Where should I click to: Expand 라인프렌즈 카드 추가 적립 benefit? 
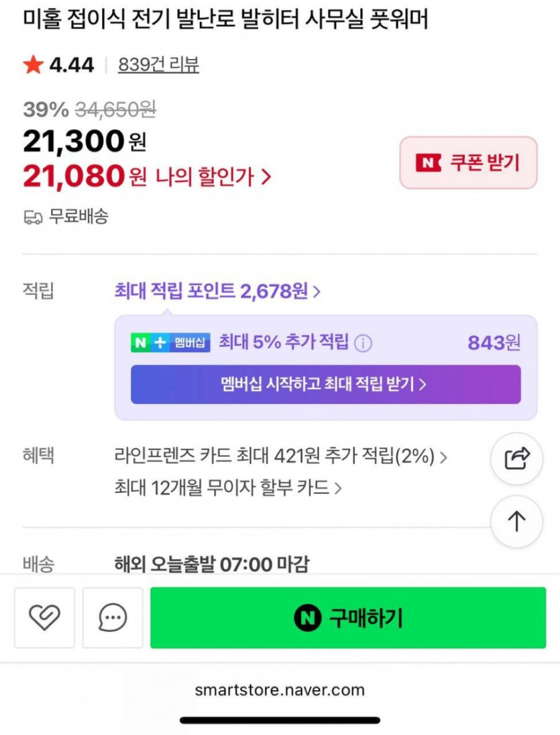(280, 458)
